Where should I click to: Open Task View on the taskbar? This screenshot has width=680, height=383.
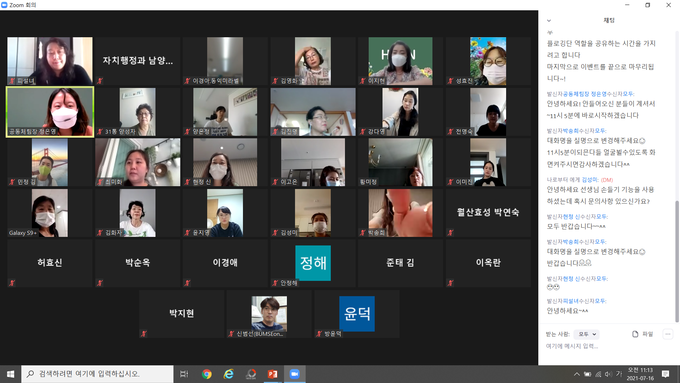coord(184,374)
